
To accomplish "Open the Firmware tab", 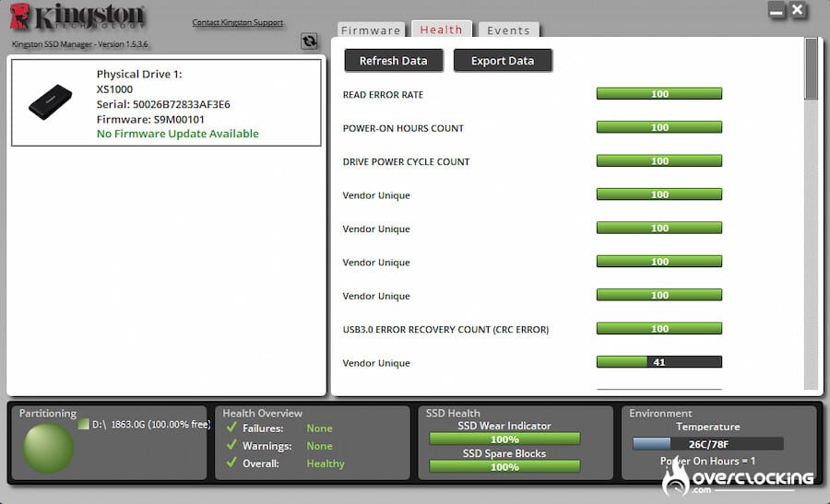I will 371,30.
